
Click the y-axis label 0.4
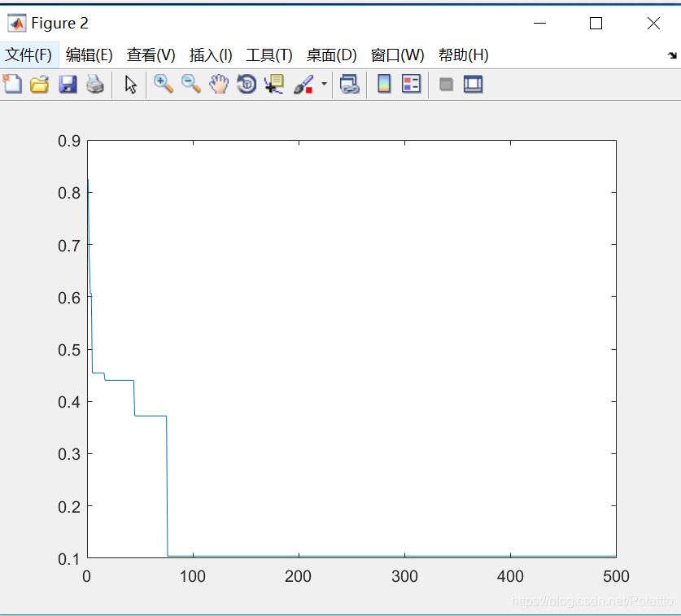pyautogui.click(x=69, y=402)
